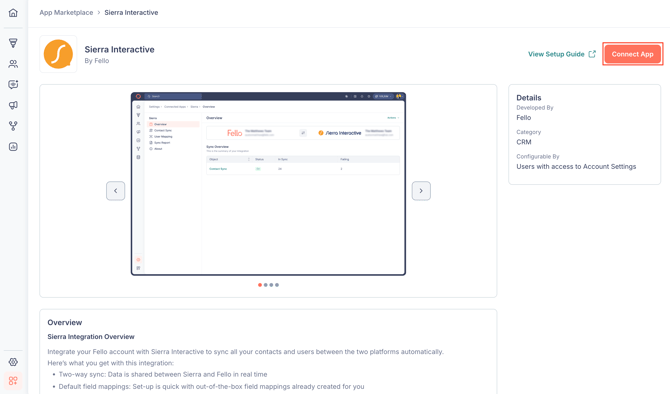Click the Sierra Interactive breadcrumb item
The height and width of the screenshot is (394, 670).
point(131,12)
